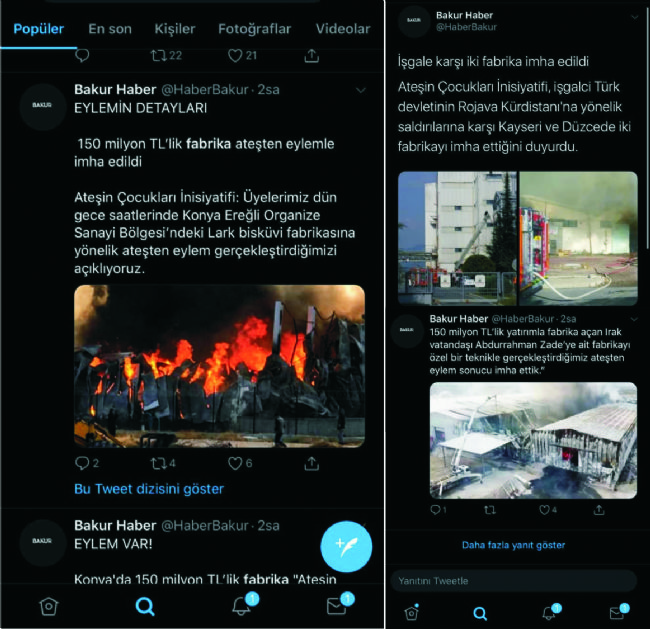Image resolution: width=650 pixels, height=629 pixels.
Task: Tap Search icon in right bottom bar
Action: (480, 613)
